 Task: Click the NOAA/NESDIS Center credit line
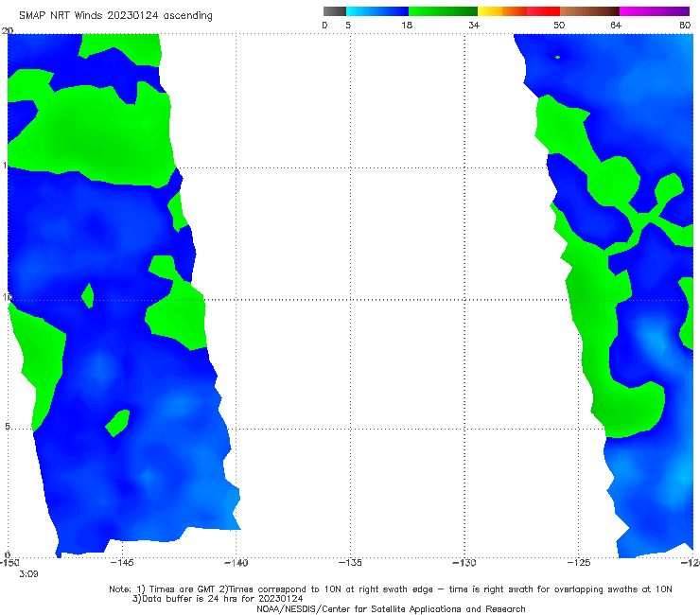point(391,608)
